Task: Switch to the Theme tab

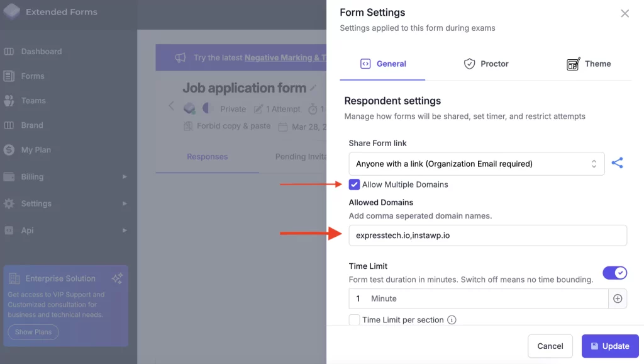Action: tap(589, 64)
